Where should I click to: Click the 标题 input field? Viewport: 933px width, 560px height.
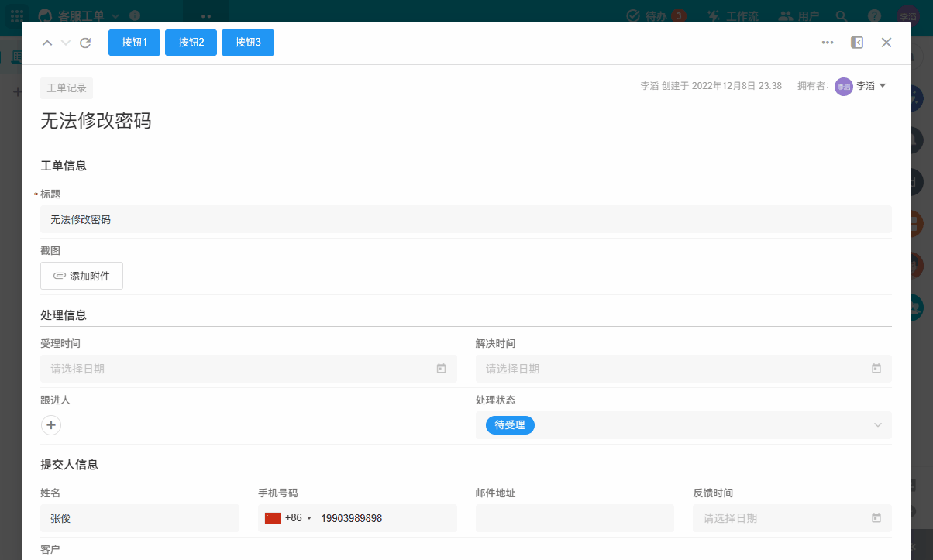point(466,219)
